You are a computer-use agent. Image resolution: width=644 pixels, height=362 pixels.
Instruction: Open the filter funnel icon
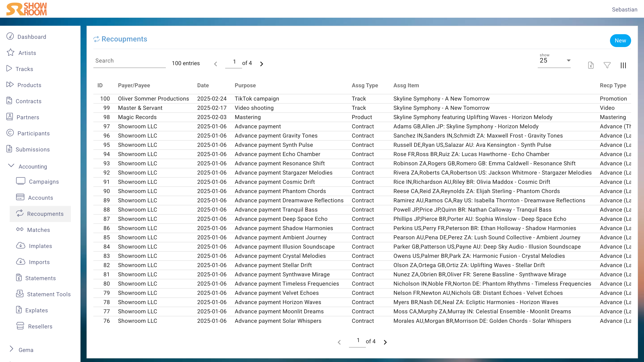(x=607, y=65)
